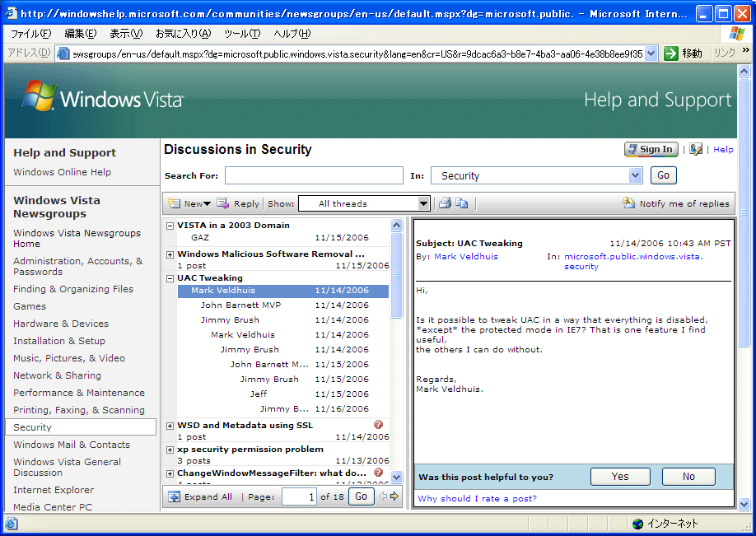
Task: Click the status bar page icon
Action: [12, 524]
